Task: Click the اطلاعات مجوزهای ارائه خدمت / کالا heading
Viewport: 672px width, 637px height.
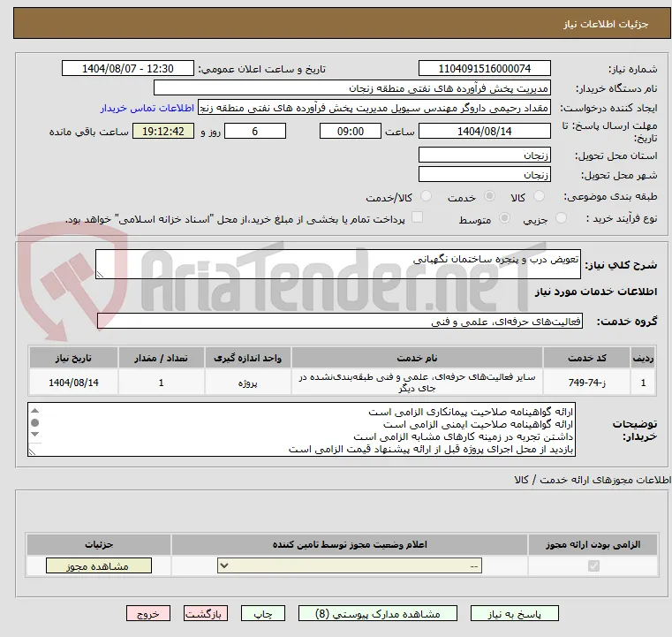Action: point(593,480)
